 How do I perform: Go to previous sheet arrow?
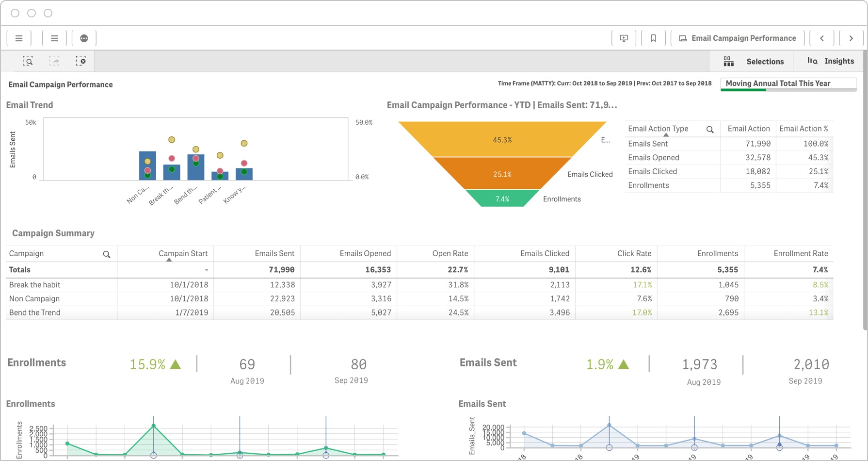tap(822, 38)
